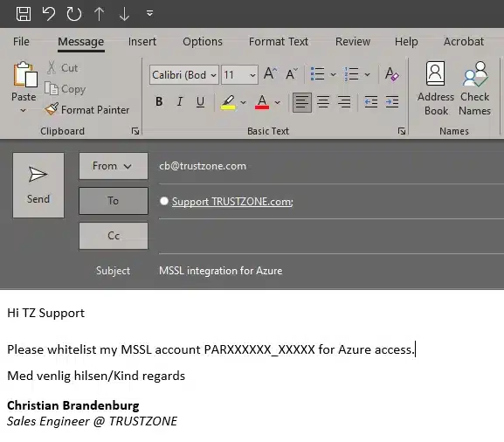The height and width of the screenshot is (442, 504).
Task: Select the Message ribbon tab
Action: [x=81, y=41]
